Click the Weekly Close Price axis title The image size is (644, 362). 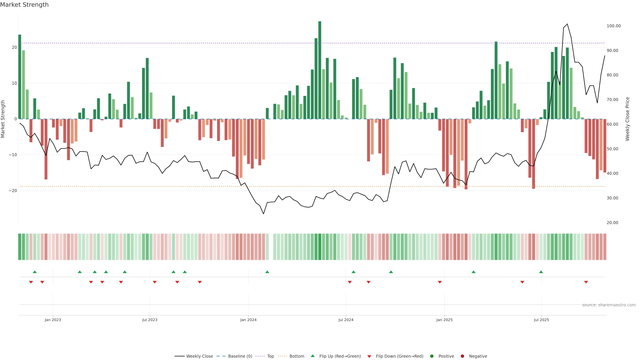(628, 119)
